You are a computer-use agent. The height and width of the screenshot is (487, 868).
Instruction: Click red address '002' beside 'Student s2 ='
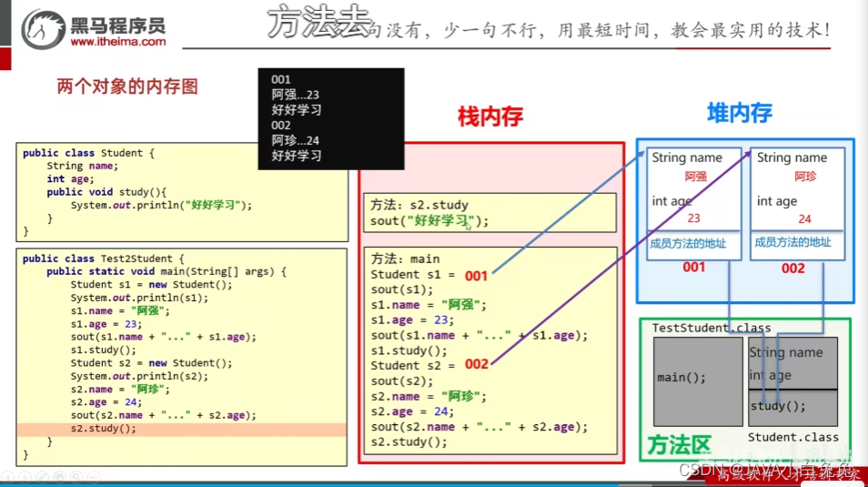(x=477, y=364)
